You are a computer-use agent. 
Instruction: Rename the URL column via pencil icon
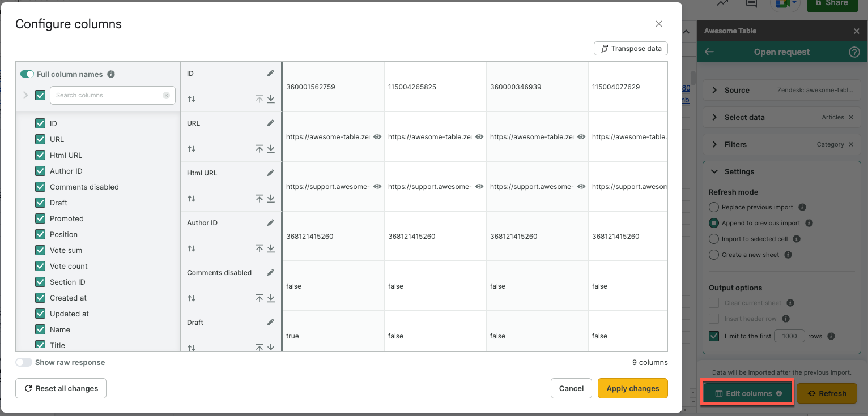coord(271,123)
